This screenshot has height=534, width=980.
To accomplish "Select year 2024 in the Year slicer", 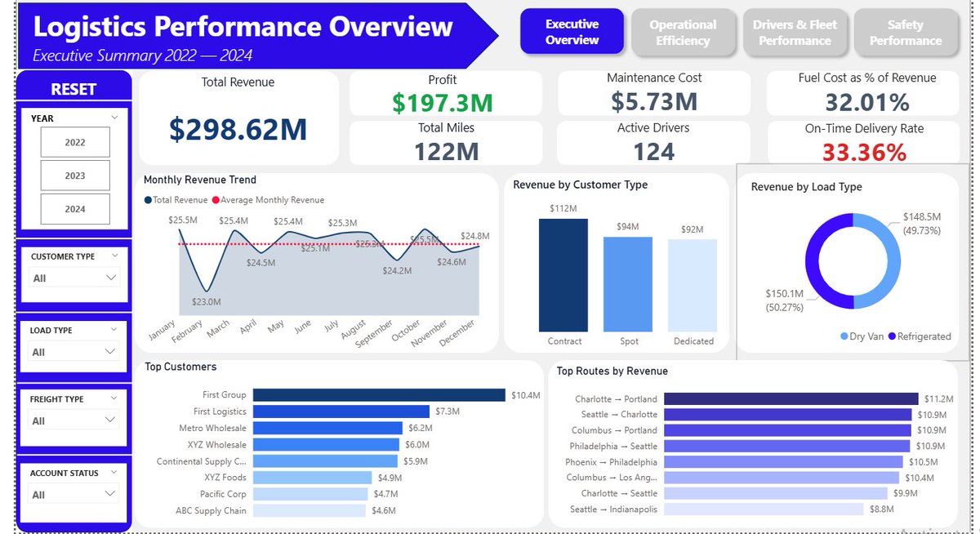I will pos(75,209).
